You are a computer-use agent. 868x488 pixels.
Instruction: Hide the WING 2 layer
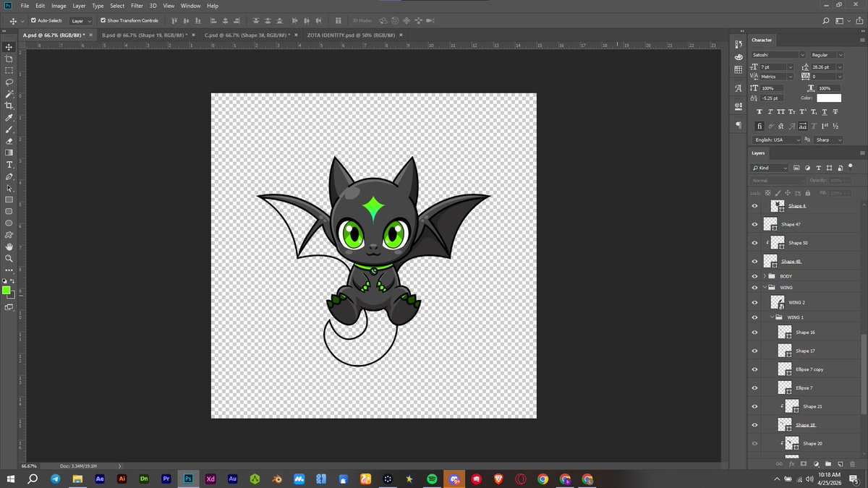click(754, 302)
